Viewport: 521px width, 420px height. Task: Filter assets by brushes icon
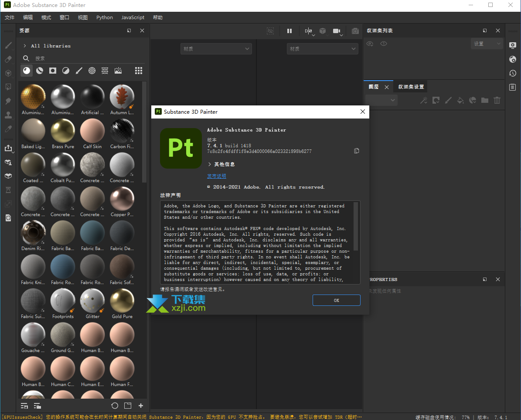[x=79, y=71]
